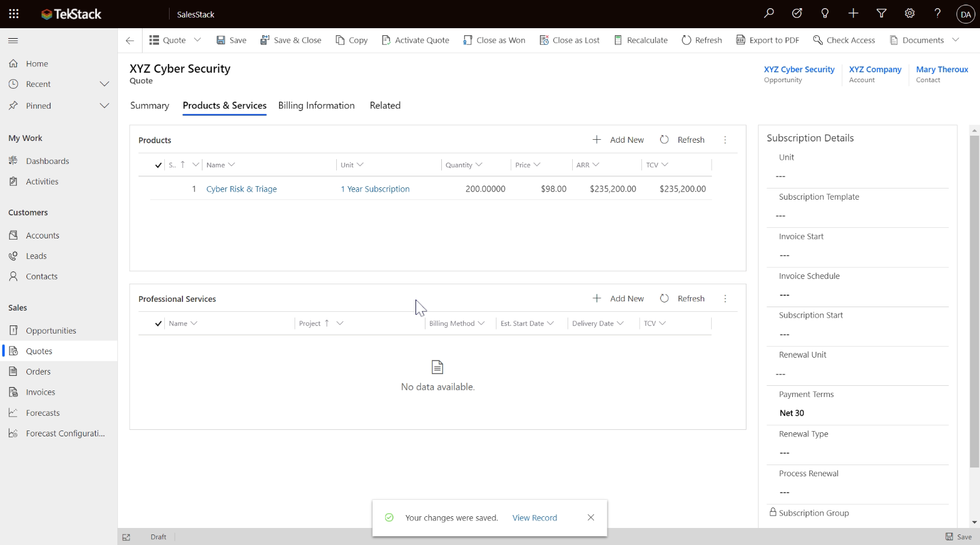The width and height of the screenshot is (980, 545).
Task: Open the task flow checkmark circle icon
Action: click(x=797, y=14)
